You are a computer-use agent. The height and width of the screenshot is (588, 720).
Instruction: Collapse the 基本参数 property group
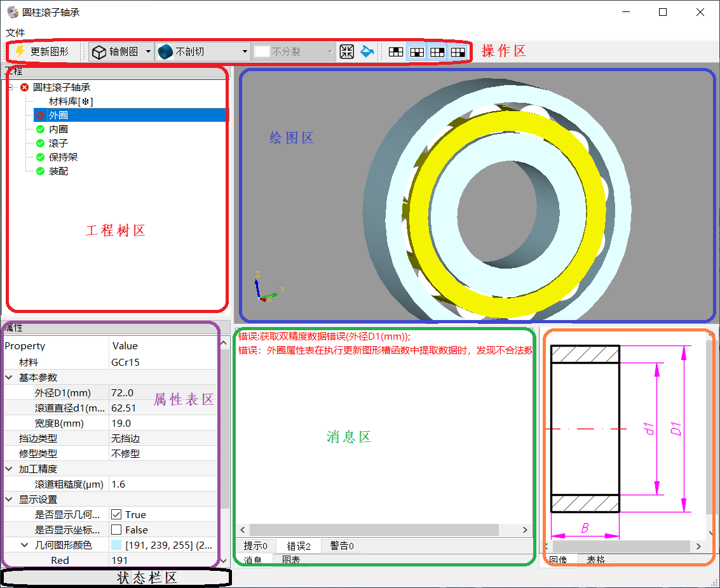(10, 378)
